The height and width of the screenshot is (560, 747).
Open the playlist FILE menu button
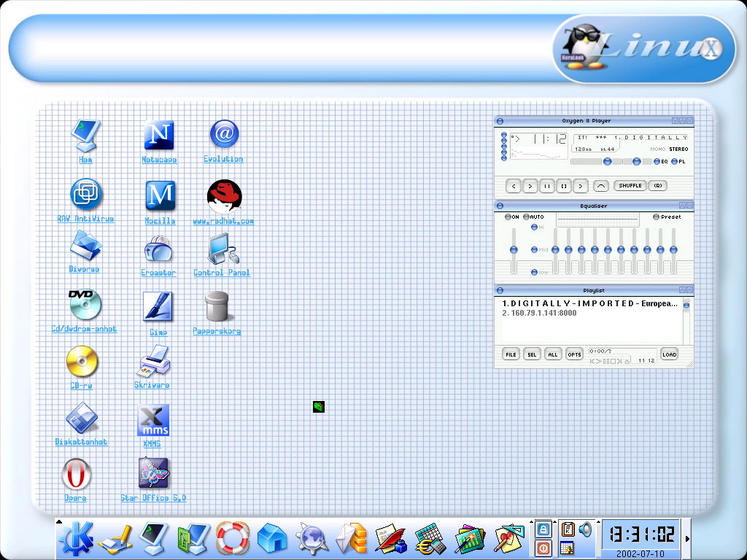tap(511, 354)
